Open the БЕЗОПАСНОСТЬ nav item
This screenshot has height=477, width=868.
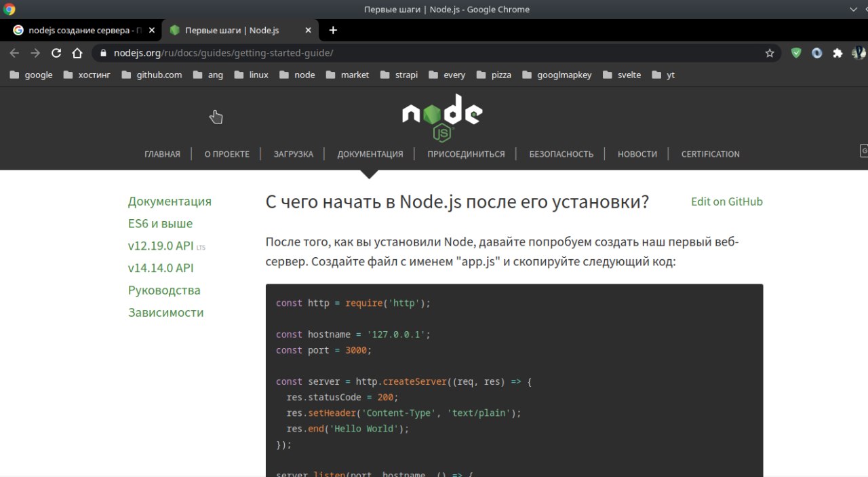coord(561,154)
